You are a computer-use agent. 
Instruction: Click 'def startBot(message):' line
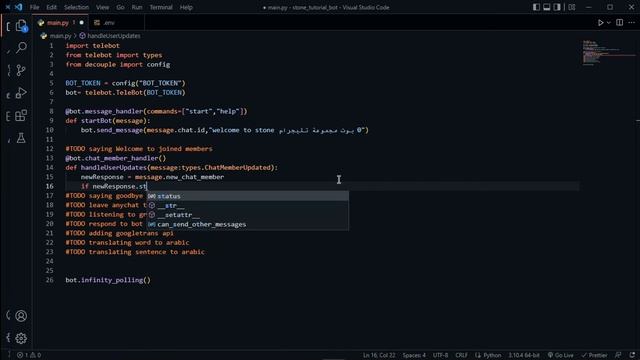(108, 121)
